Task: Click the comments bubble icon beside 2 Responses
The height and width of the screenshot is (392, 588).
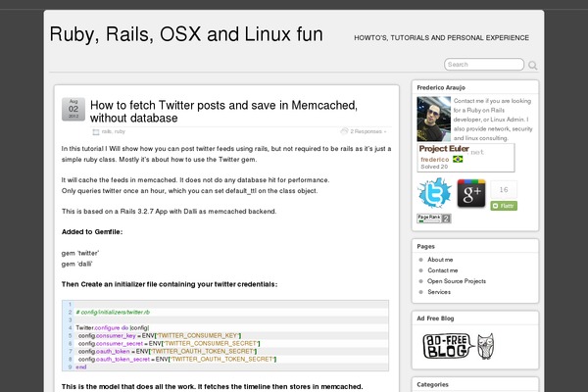Action: point(344,131)
